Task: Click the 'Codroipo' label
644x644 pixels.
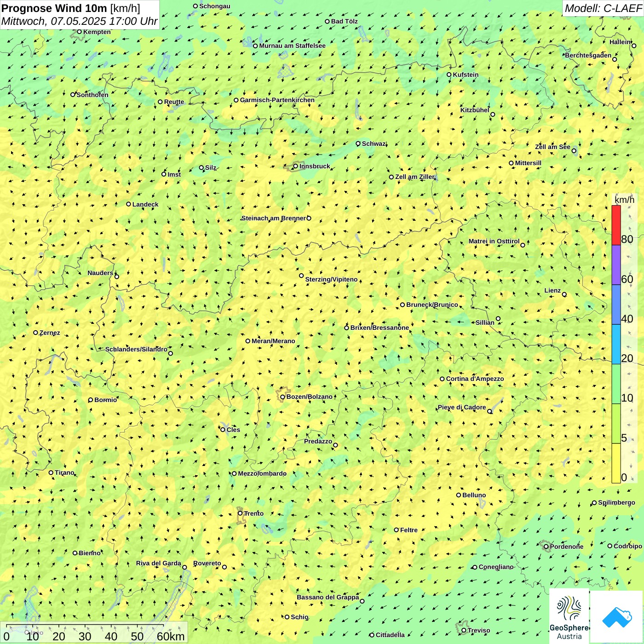Action: [628, 546]
